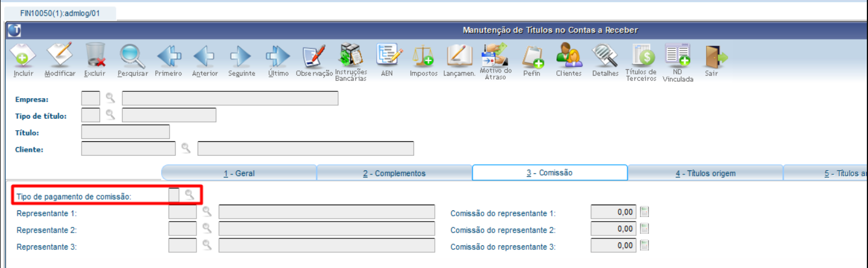
Task: Open lookup magnifier for Representante 2
Action: point(207,228)
